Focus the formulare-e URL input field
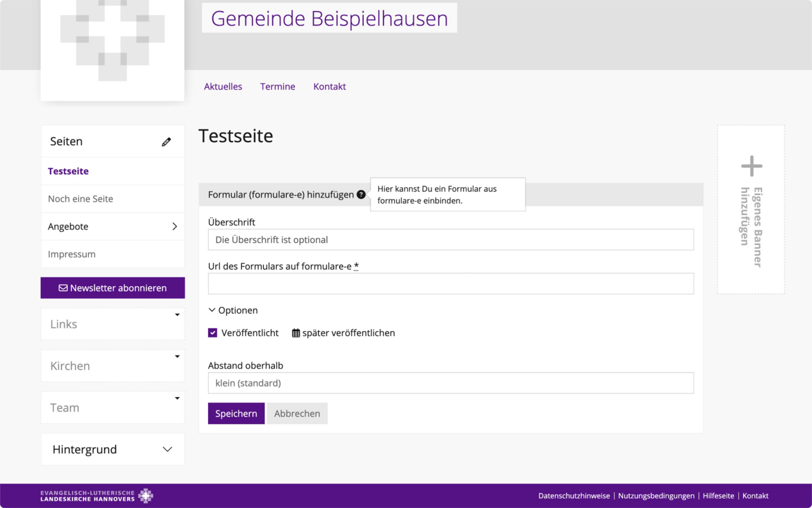The width and height of the screenshot is (812, 508). click(451, 283)
